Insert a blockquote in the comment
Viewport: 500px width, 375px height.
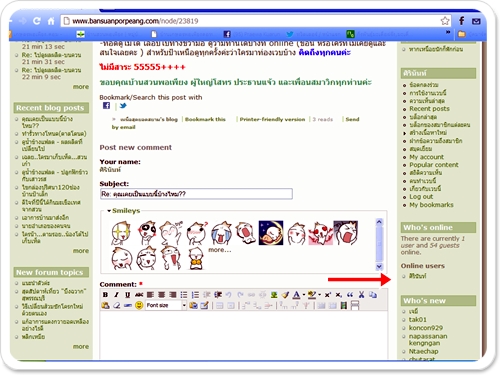click(x=350, y=295)
